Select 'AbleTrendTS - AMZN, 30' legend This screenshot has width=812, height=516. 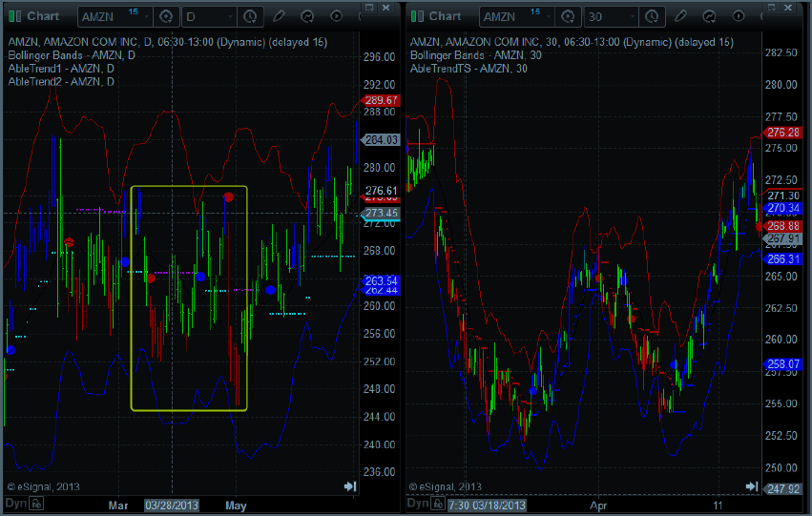pyautogui.click(x=468, y=69)
